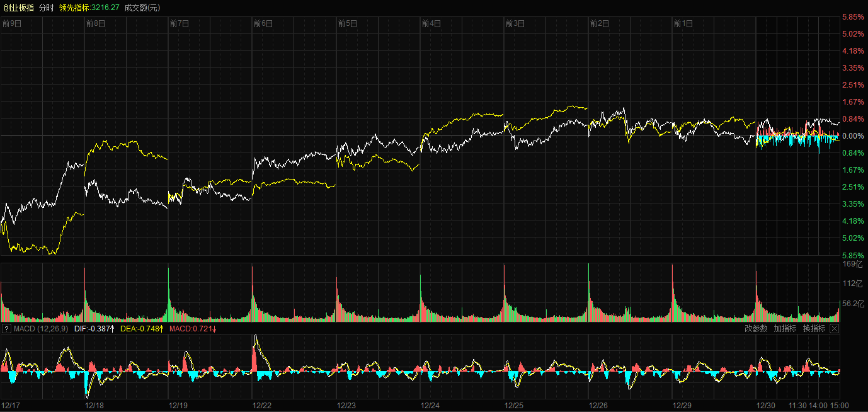Click the red MACD value readout
Viewport: 868px width, 412px height.
pyautogui.click(x=193, y=329)
